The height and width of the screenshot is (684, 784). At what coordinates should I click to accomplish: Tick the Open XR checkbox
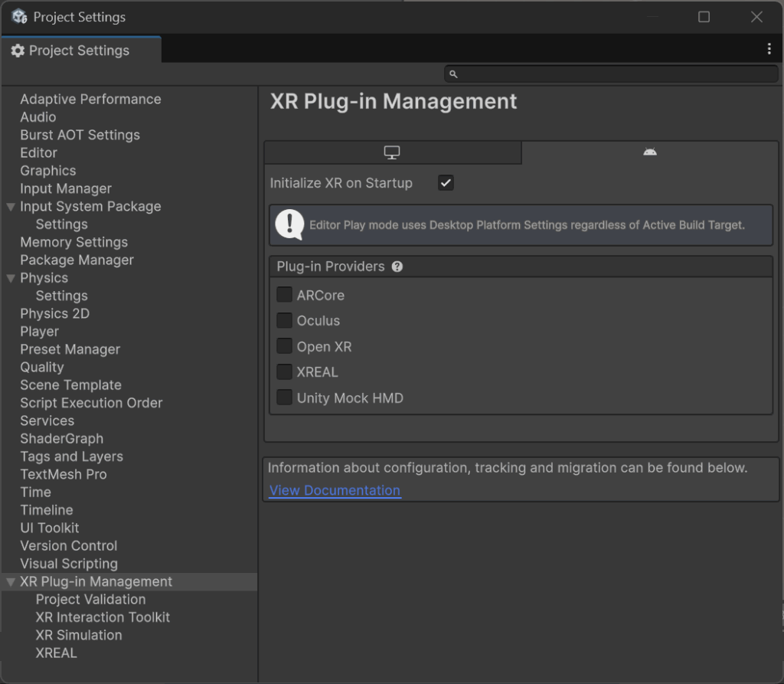285,346
